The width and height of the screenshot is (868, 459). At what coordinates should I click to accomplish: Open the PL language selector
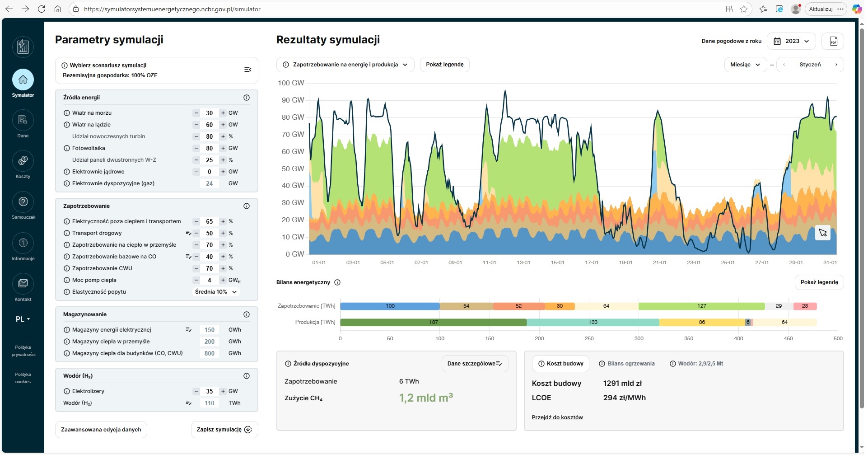tap(22, 319)
